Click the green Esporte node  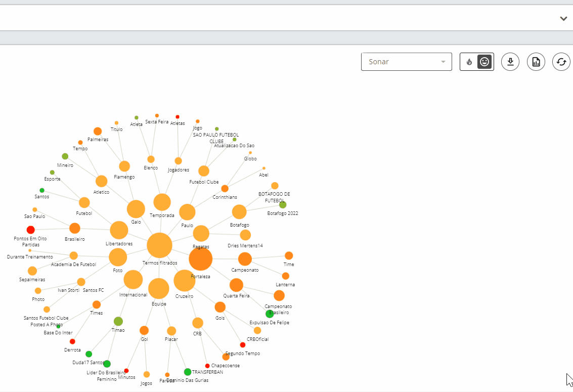tap(52, 172)
